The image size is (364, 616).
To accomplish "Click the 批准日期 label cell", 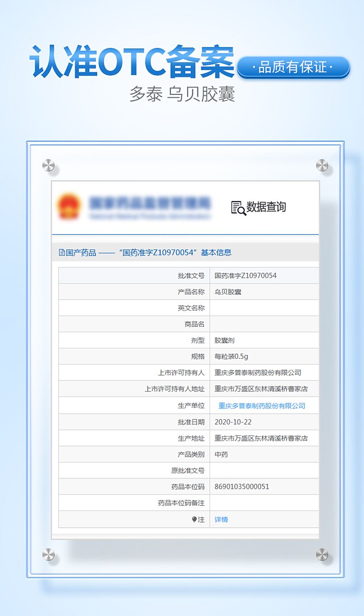I will [x=134, y=422].
